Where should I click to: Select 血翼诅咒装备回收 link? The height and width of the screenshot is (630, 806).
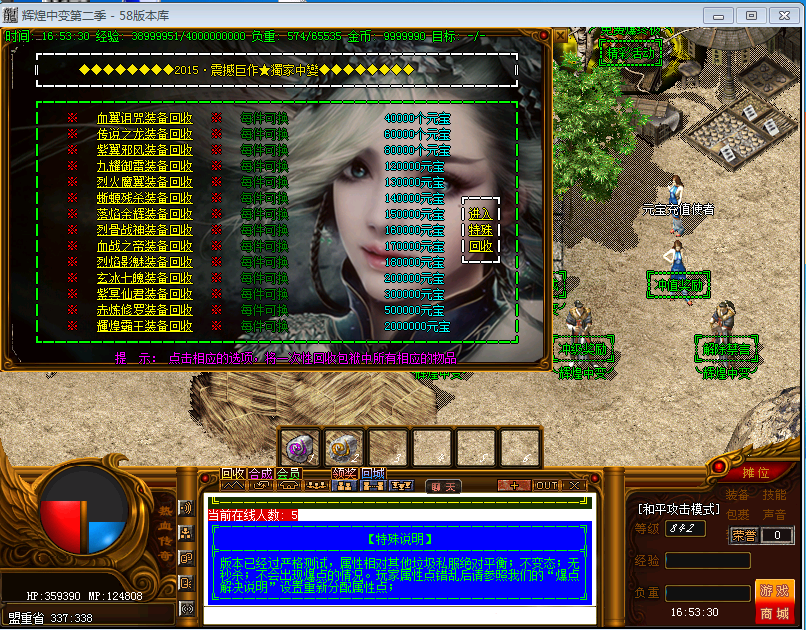(144, 118)
